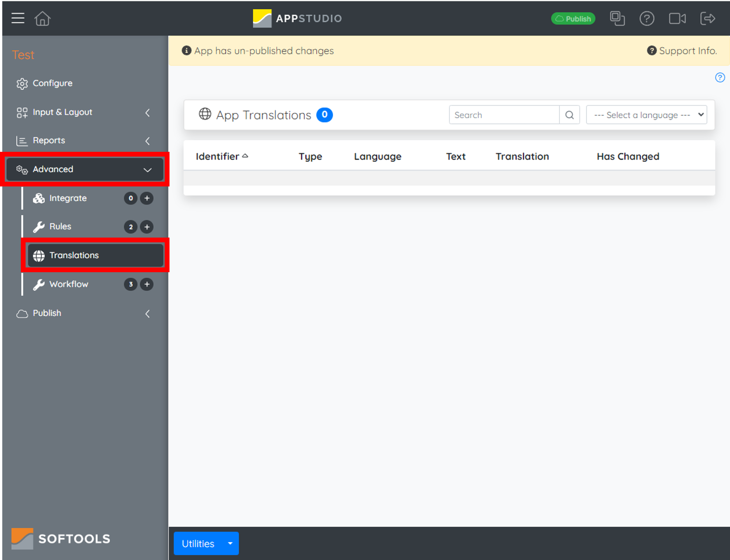Screen dimensions: 730x560
Task: Click the Rules count badge 2
Action: point(131,227)
